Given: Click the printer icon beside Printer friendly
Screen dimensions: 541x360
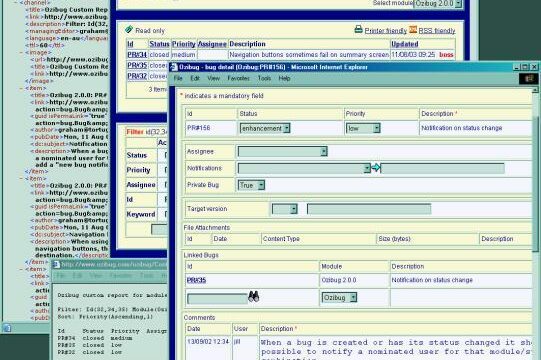Looking at the screenshot, I should click(358, 30).
